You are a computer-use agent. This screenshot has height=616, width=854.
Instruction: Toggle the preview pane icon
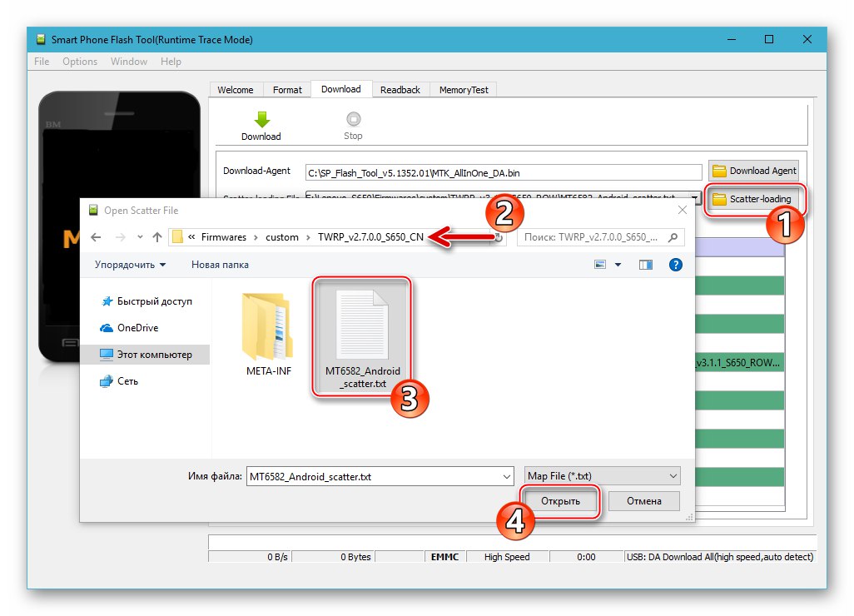pos(645,265)
